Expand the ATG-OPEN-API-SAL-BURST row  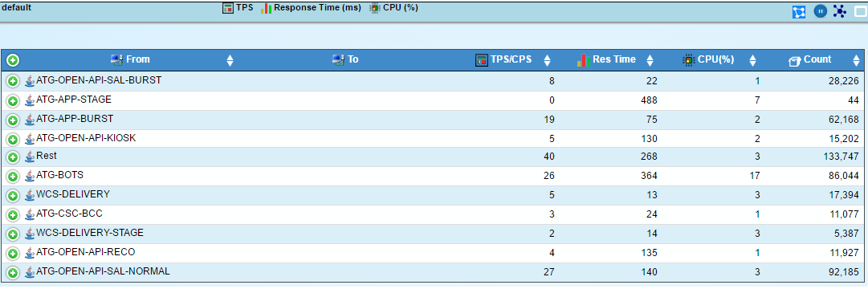pos(13,81)
